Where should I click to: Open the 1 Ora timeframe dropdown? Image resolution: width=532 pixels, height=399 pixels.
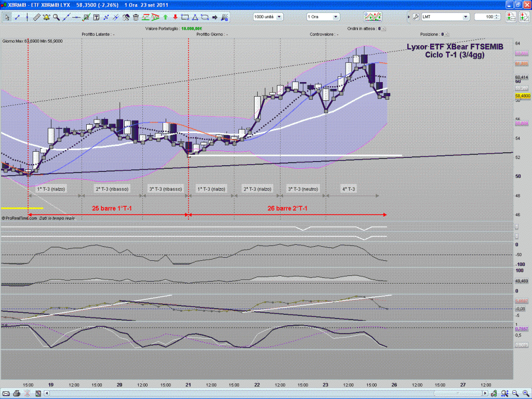point(323,17)
